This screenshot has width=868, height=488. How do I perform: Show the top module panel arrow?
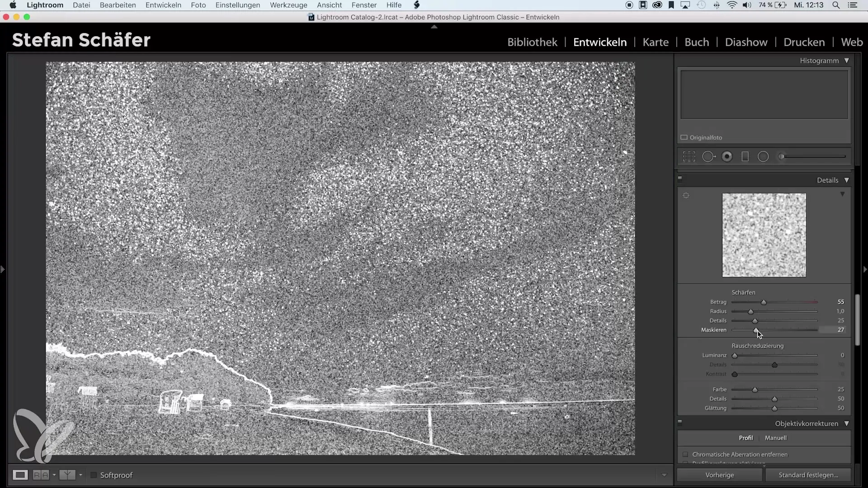click(434, 27)
